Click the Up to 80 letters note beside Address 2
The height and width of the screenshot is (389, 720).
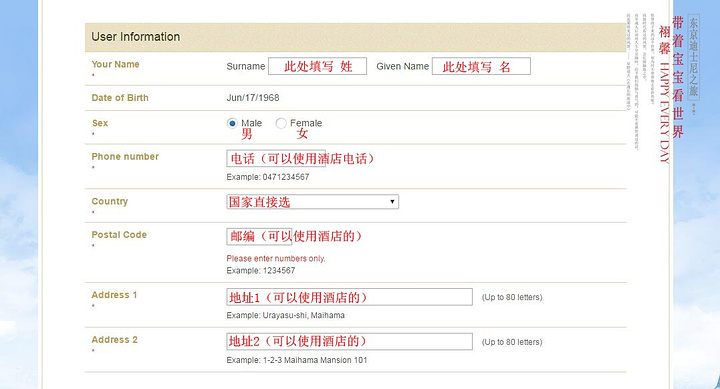pyautogui.click(x=512, y=342)
